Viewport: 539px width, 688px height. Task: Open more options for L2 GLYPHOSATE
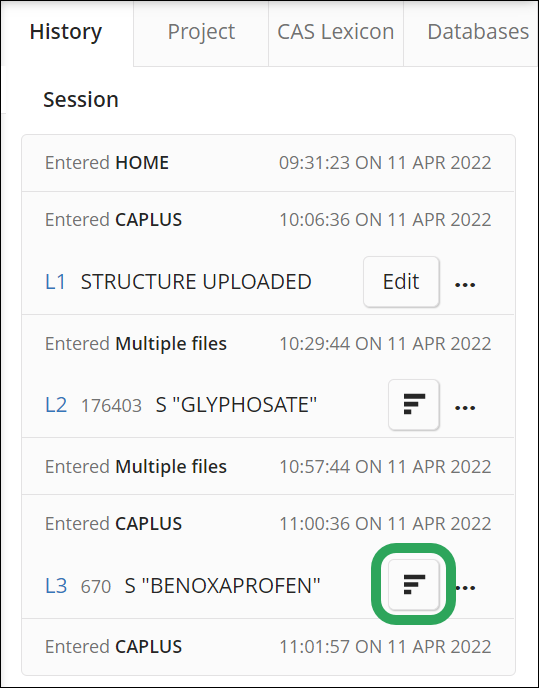pyautogui.click(x=465, y=408)
